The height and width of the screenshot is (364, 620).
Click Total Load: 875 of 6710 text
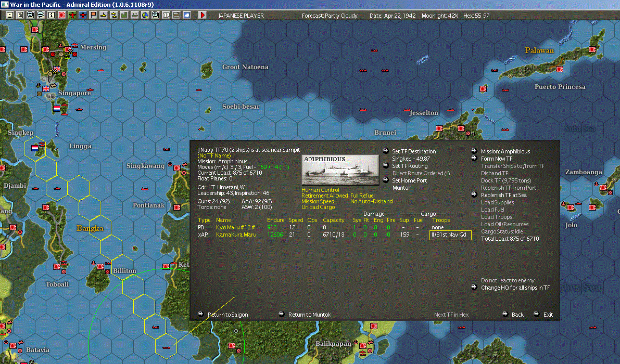click(510, 239)
